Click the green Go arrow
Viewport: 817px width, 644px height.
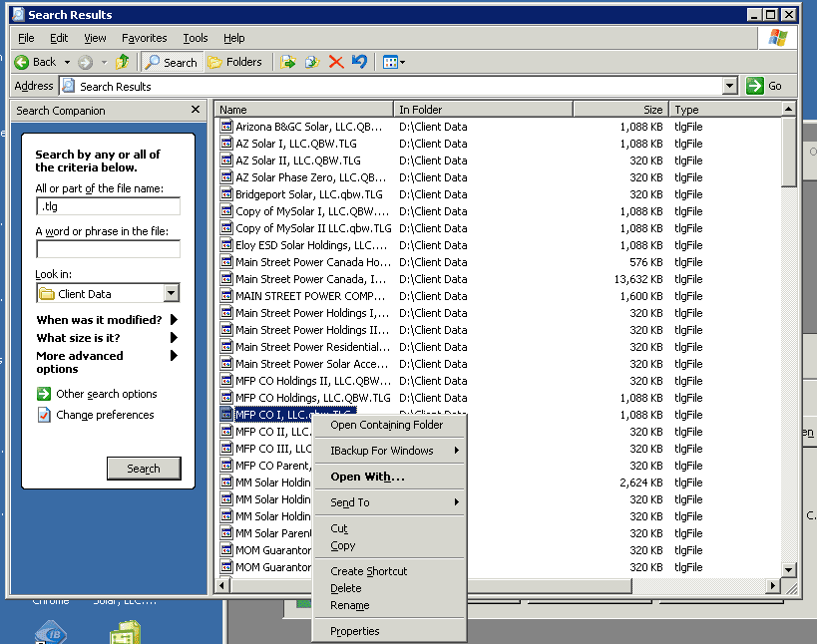(755, 85)
